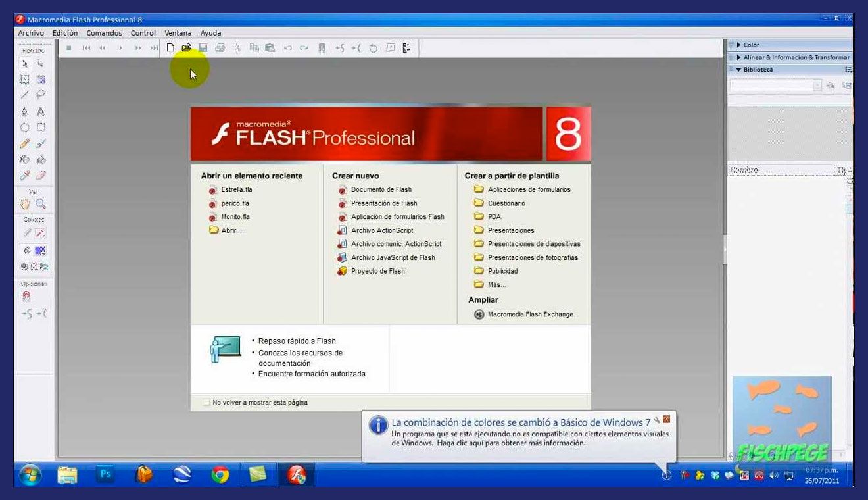Click the Save toolbar icon
This screenshot has height=500, width=868.
[x=203, y=47]
